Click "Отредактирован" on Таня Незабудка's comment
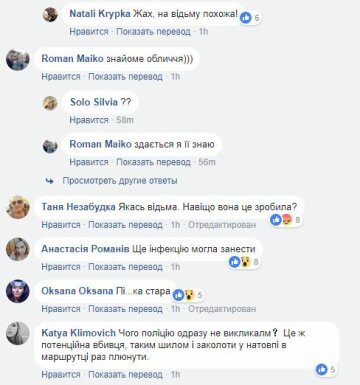The image size is (360, 385). pyautogui.click(x=222, y=225)
